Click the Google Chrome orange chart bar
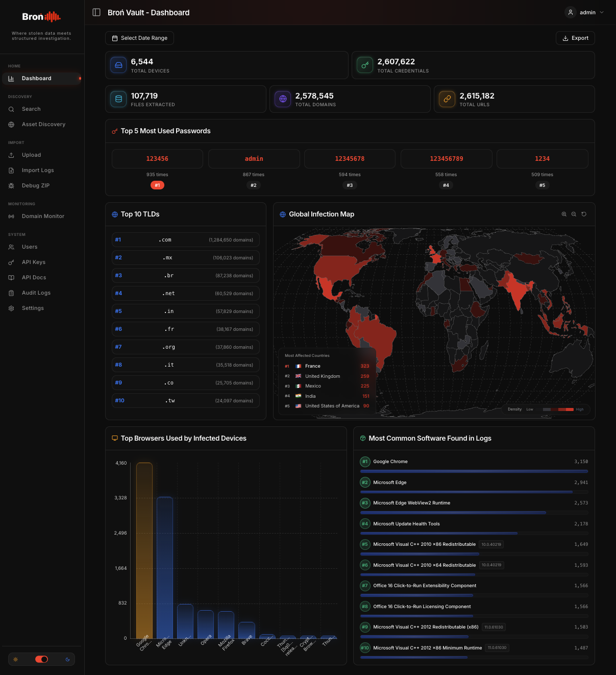The height and width of the screenshot is (675, 616). (144, 550)
